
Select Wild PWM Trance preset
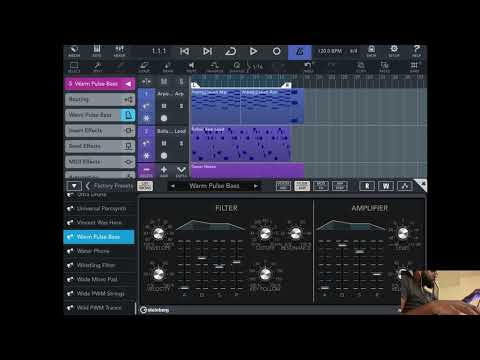point(99,308)
